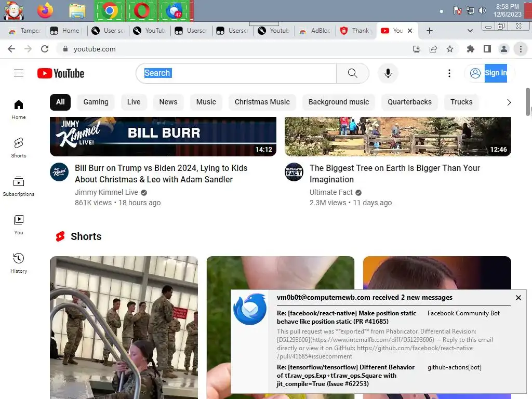
Task: Open YouTube settings three-dot menu
Action: (x=449, y=73)
